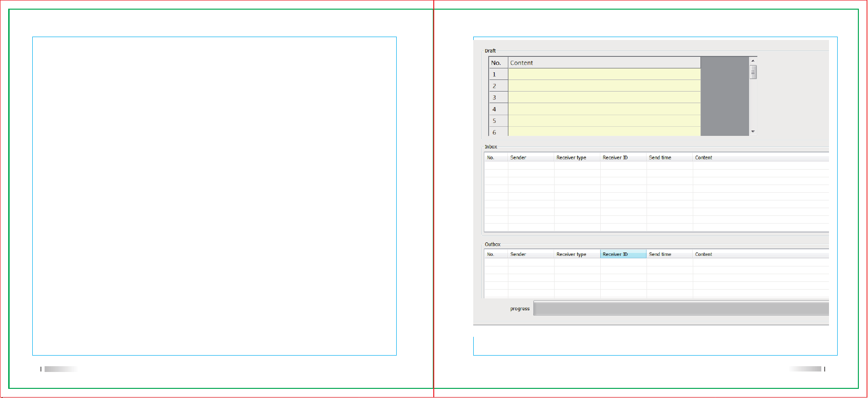Viewport: 868px width, 398px height.
Task: Select draft row number 3
Action: pyautogui.click(x=498, y=97)
